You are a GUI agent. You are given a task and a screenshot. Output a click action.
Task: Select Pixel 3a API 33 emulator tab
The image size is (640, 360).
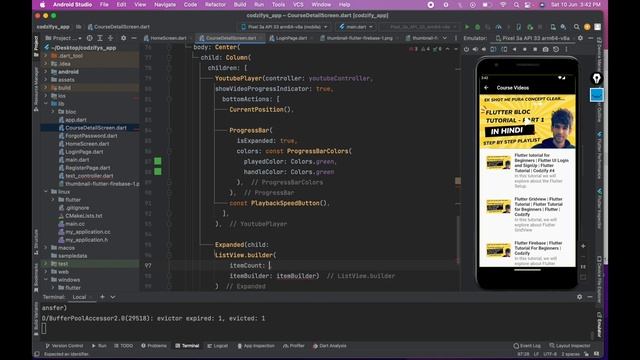pos(533,38)
